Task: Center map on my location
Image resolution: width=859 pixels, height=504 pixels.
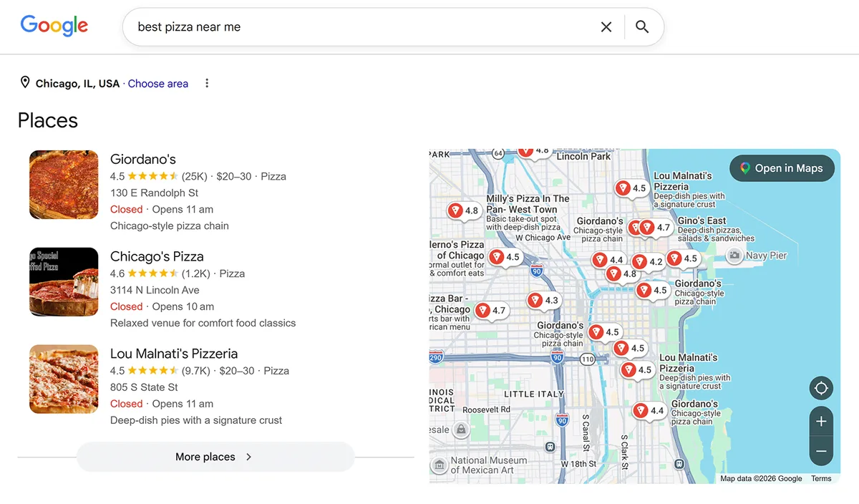Action: [x=821, y=389]
